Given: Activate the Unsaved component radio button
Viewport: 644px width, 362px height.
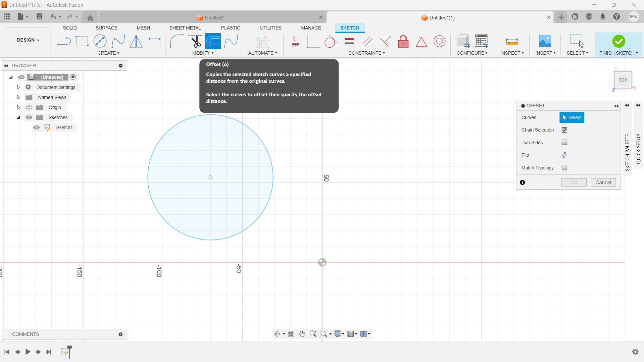Looking at the screenshot, I should [73, 77].
